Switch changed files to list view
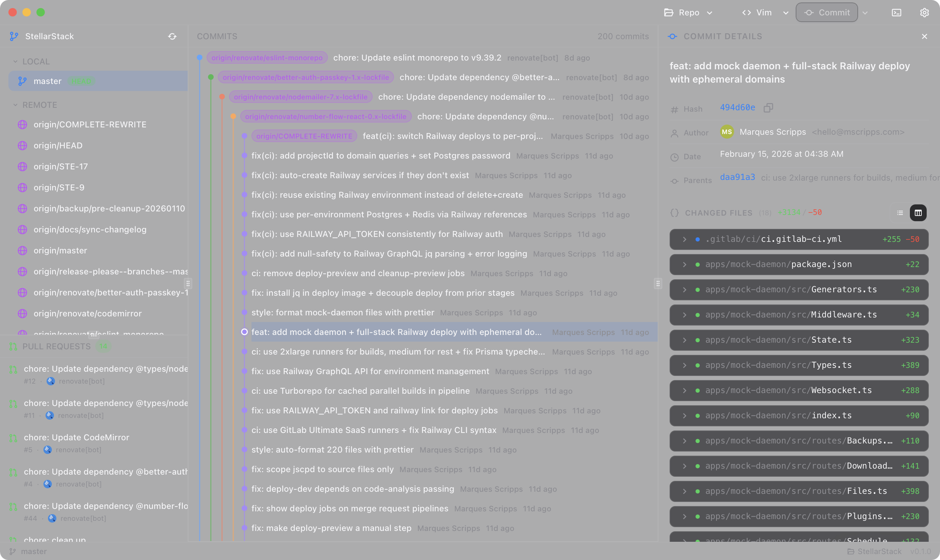The height and width of the screenshot is (560, 940). pyautogui.click(x=900, y=213)
